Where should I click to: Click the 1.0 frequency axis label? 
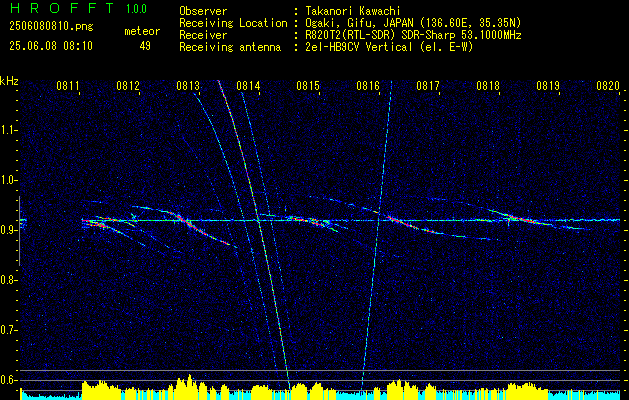click(x=8, y=180)
